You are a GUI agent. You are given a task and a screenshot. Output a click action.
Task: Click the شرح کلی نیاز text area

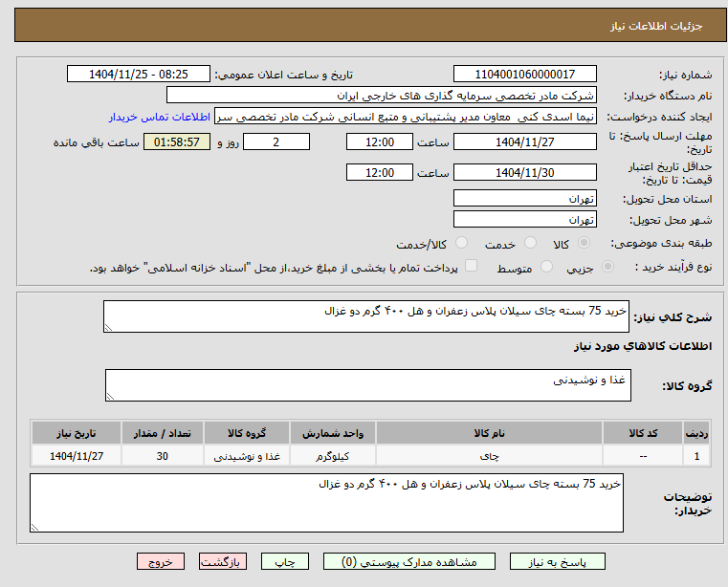pyautogui.click(x=366, y=316)
